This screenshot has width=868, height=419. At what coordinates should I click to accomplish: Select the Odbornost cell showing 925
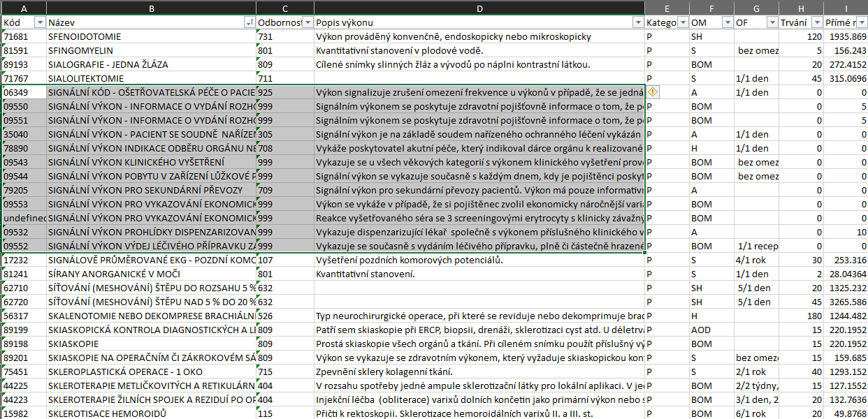click(x=285, y=92)
